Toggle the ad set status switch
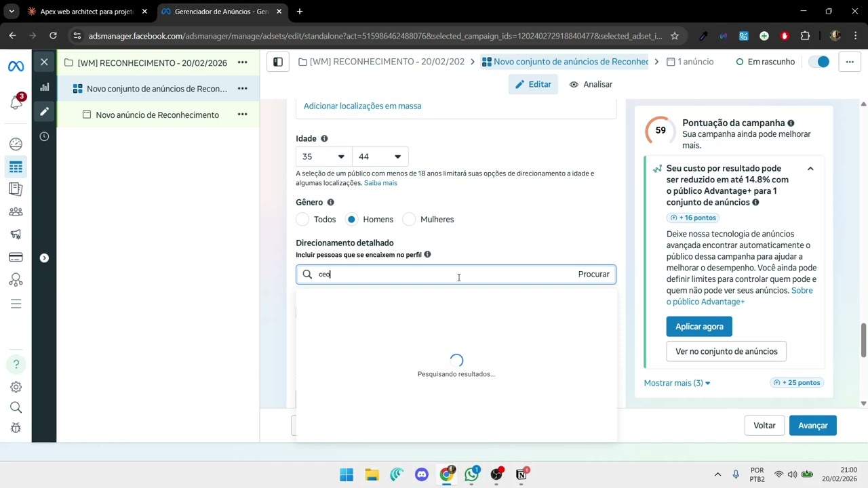The width and height of the screenshot is (868, 488). pos(819,62)
